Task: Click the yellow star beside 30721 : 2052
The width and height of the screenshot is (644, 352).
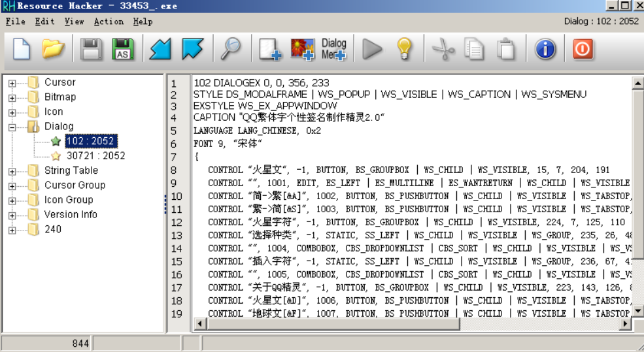Action: point(56,156)
